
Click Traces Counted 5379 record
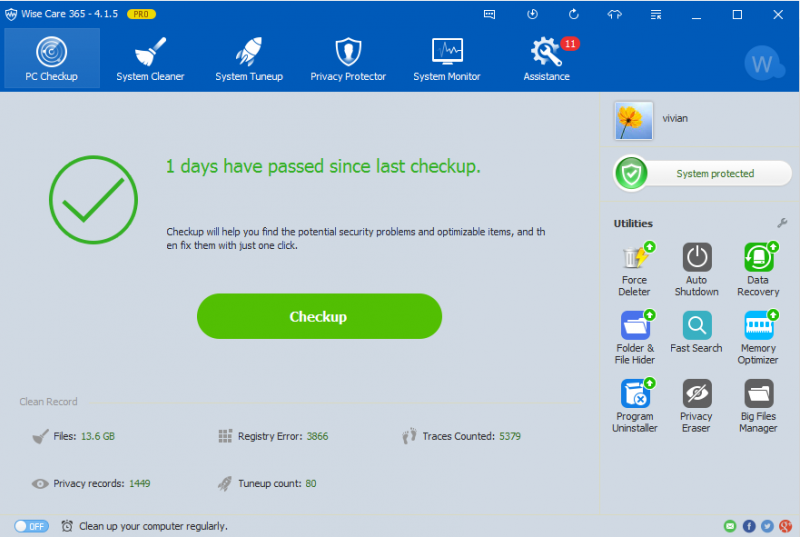coord(461,436)
